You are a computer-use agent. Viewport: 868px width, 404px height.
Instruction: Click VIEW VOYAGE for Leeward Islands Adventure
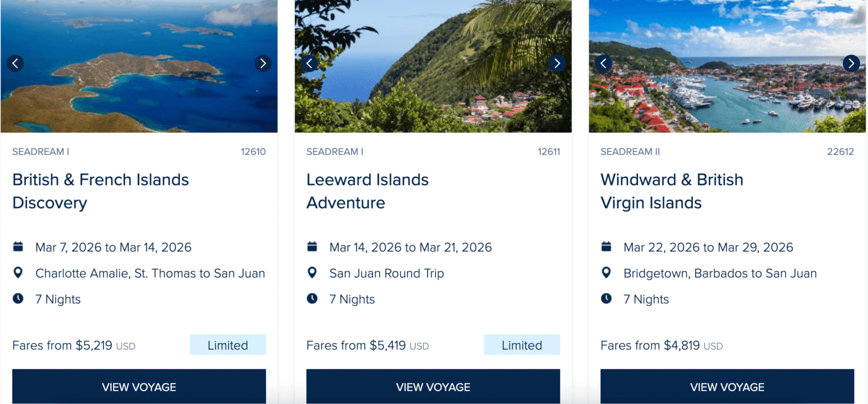(433, 386)
